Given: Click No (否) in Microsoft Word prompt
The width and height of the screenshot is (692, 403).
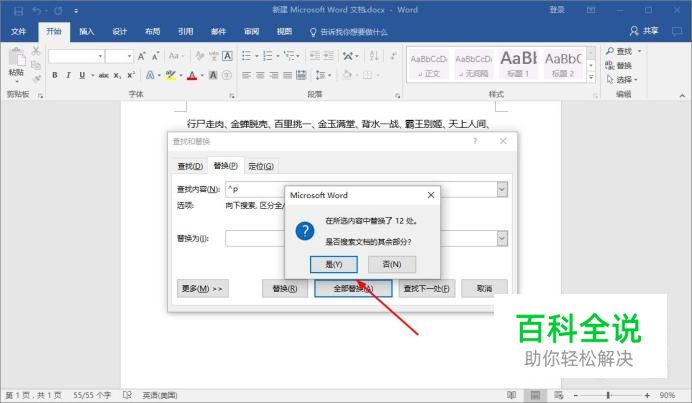Looking at the screenshot, I should 392,264.
